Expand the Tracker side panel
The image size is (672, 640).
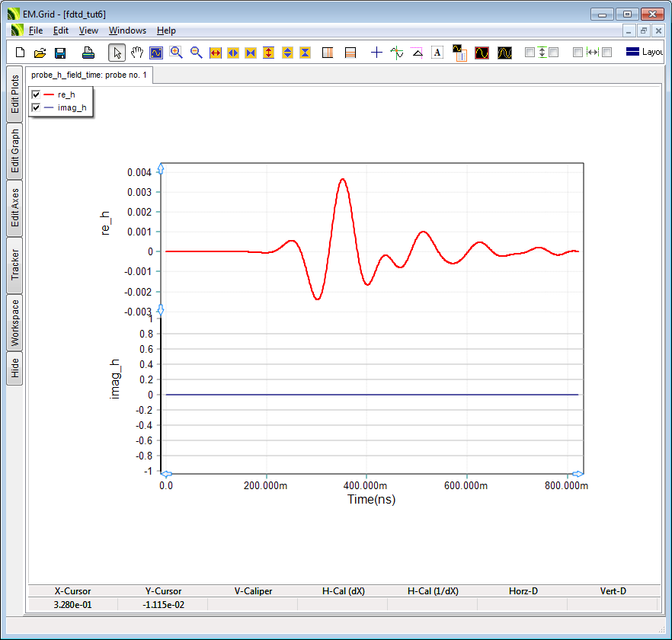pos(15,264)
